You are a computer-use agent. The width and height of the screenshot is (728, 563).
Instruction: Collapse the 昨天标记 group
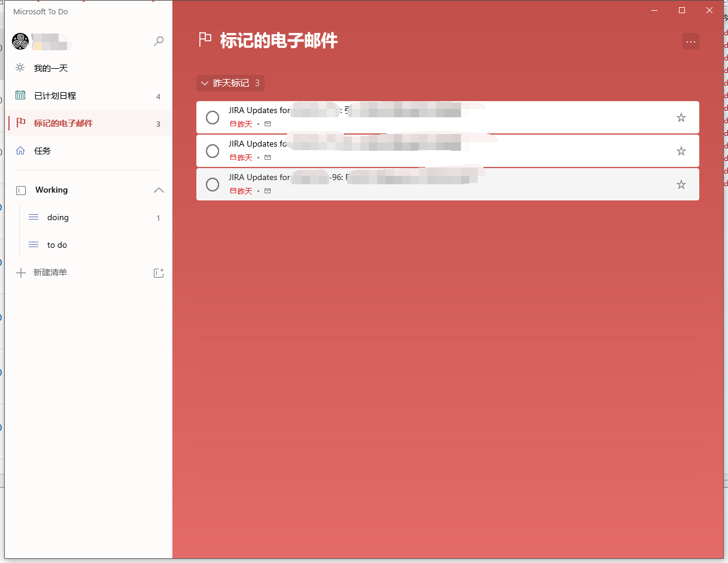point(230,83)
